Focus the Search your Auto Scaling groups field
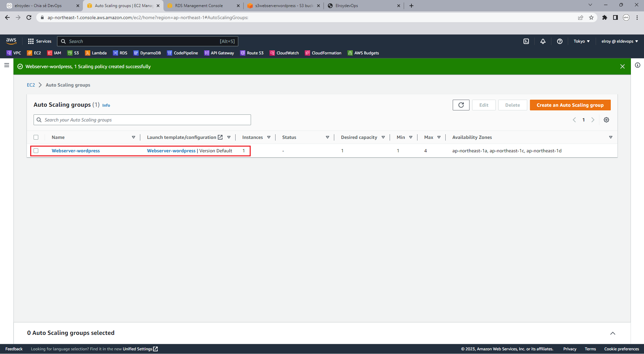The width and height of the screenshot is (644, 354). pyautogui.click(x=142, y=120)
